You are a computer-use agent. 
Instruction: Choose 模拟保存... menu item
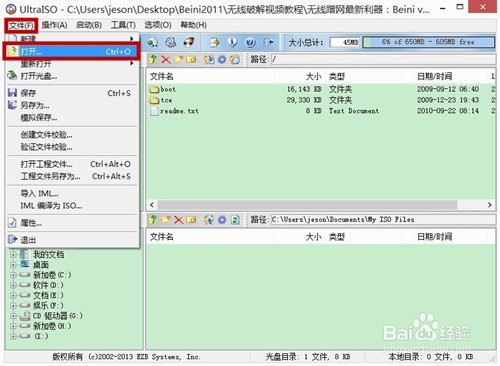click(x=72, y=117)
